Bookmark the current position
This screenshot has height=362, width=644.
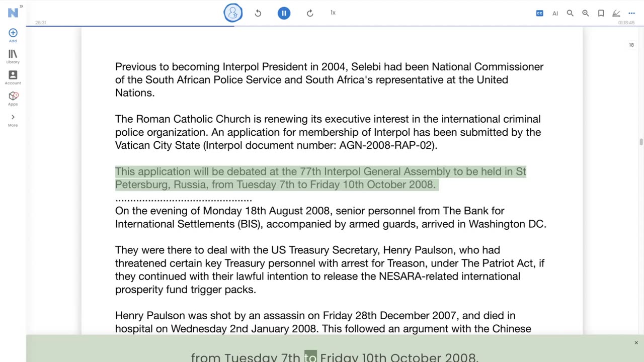(601, 13)
